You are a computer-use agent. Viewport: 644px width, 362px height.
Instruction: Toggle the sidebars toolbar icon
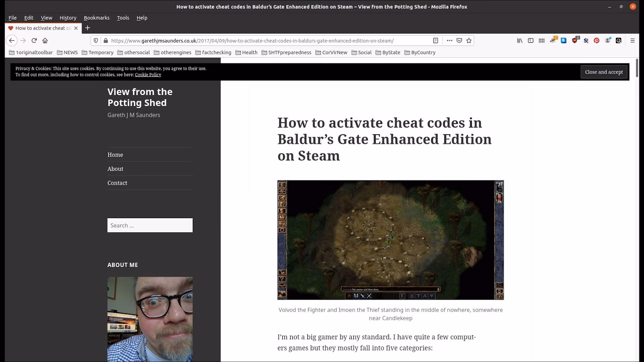[x=530, y=40]
